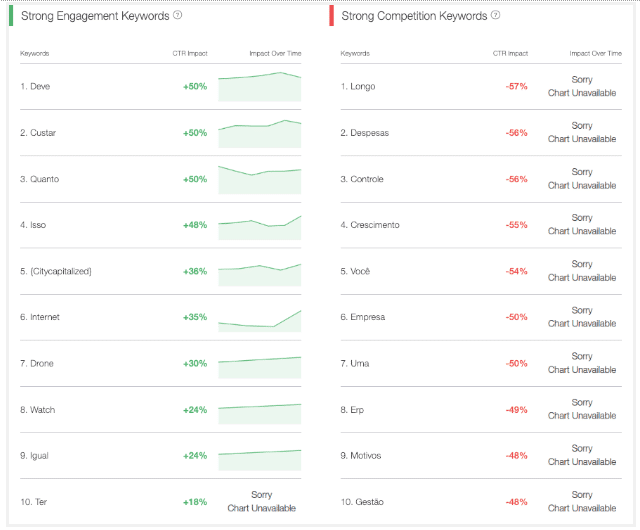Open the Watch impact over time chart
The height and width of the screenshot is (530, 640).
260,414
